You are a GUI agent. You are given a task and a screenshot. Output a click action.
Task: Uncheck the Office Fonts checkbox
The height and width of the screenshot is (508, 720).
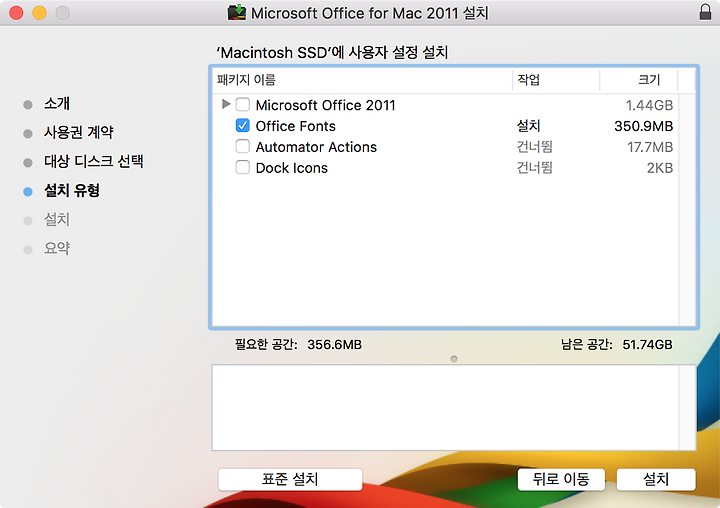click(x=242, y=125)
